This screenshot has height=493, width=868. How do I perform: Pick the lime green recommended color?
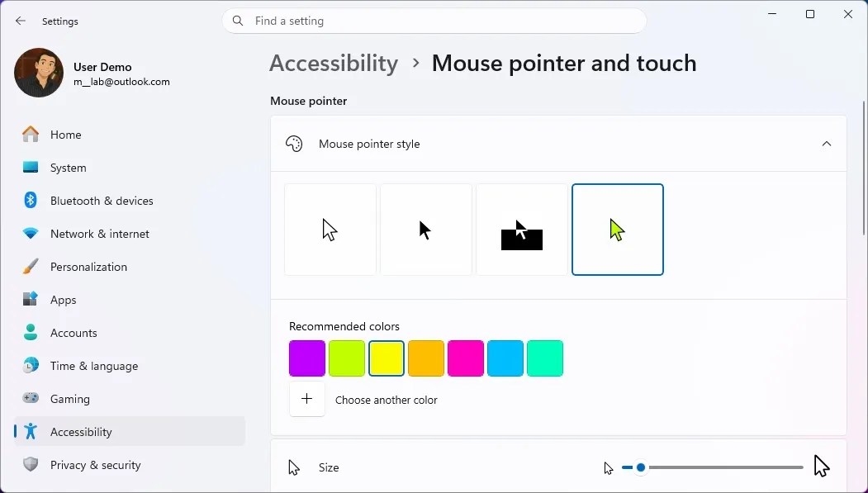(347, 358)
